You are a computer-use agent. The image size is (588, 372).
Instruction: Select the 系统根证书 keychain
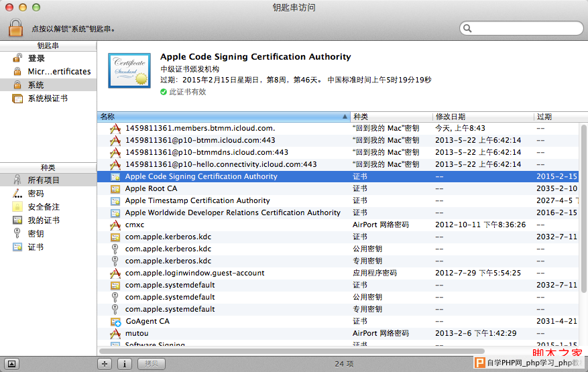click(x=48, y=99)
